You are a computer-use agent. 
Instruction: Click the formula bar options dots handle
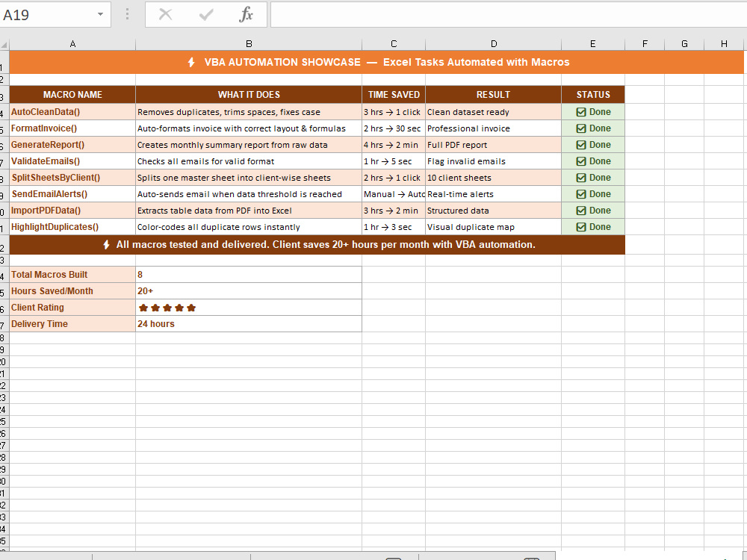click(127, 14)
